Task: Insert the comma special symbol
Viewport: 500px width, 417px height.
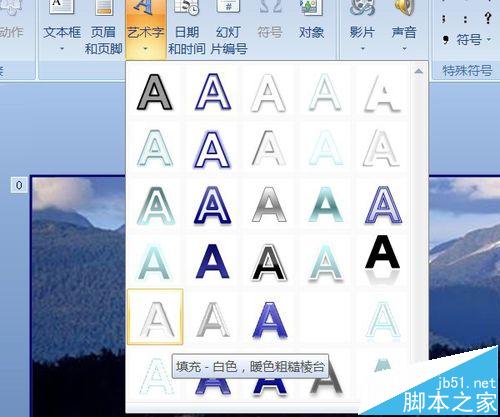Action: click(x=445, y=40)
